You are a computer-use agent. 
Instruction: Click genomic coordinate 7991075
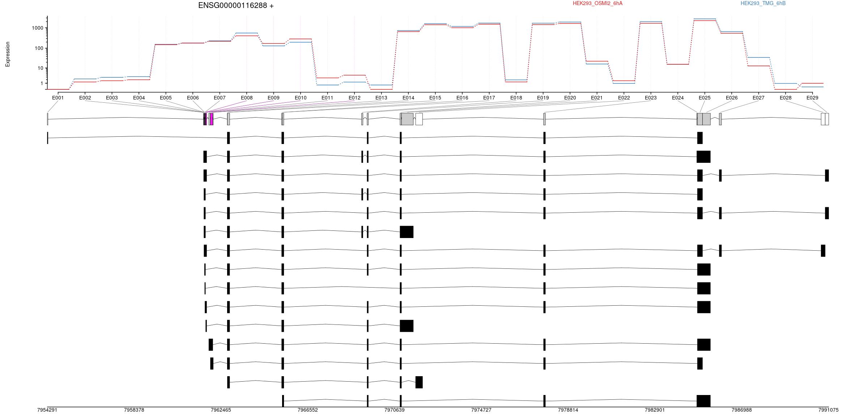tap(829, 410)
